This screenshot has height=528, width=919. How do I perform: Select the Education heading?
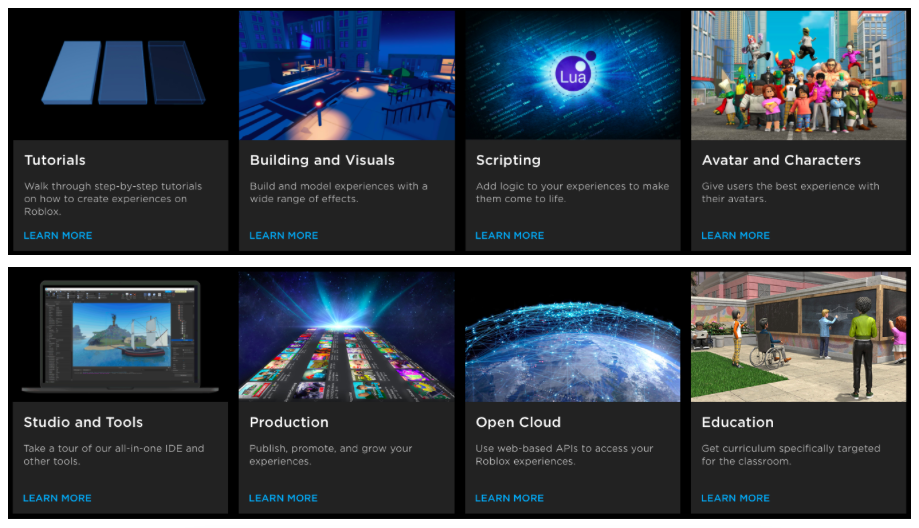(x=737, y=422)
